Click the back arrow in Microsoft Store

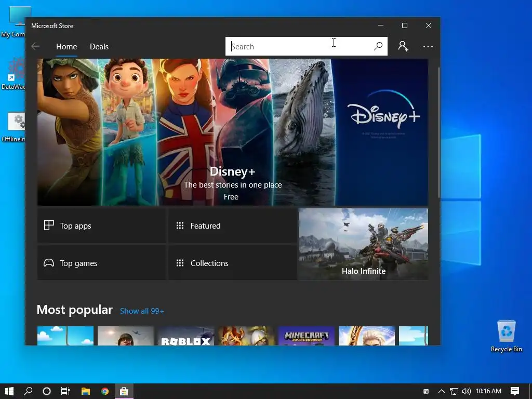point(35,46)
